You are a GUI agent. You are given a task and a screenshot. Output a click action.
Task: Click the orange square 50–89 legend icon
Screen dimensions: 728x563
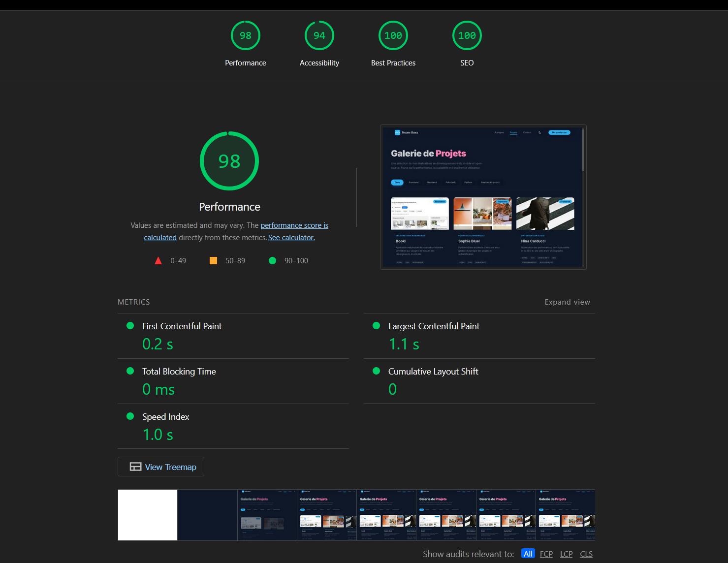[213, 261]
